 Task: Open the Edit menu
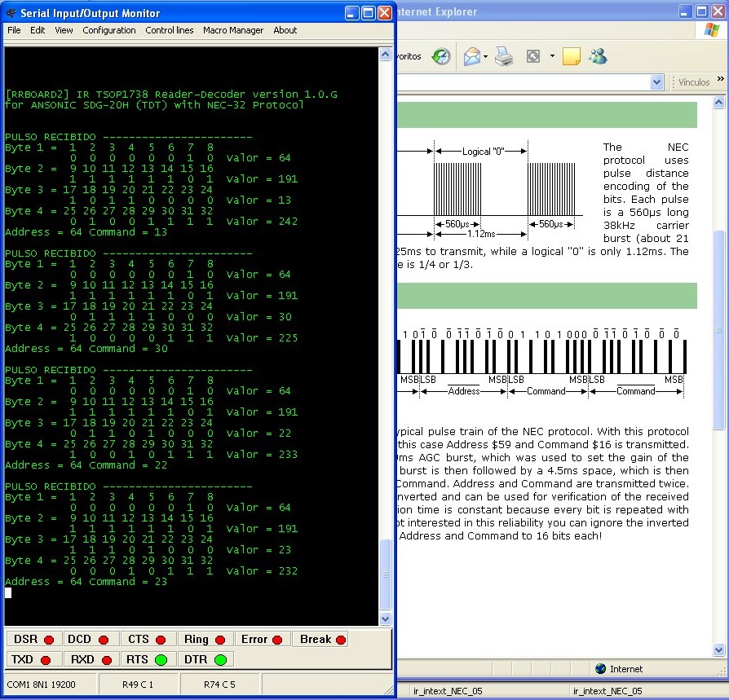click(x=38, y=30)
